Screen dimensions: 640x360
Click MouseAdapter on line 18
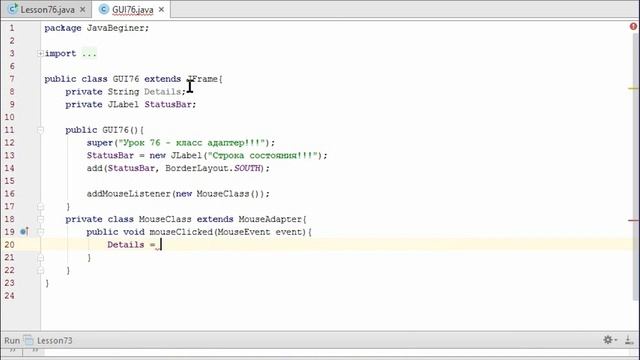pyautogui.click(x=270, y=219)
